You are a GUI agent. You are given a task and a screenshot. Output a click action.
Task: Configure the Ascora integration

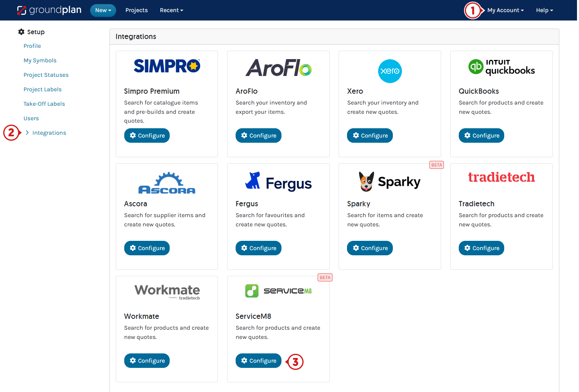point(147,248)
